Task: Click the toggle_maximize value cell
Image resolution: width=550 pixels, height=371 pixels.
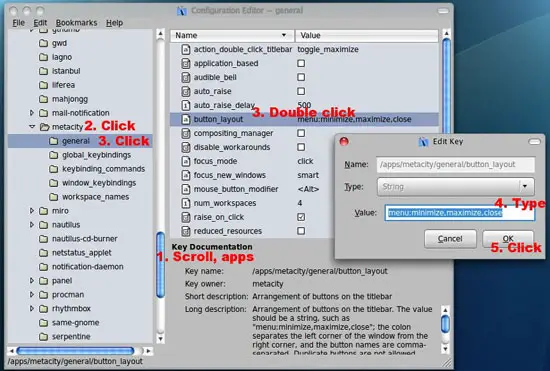Action: coord(328,49)
